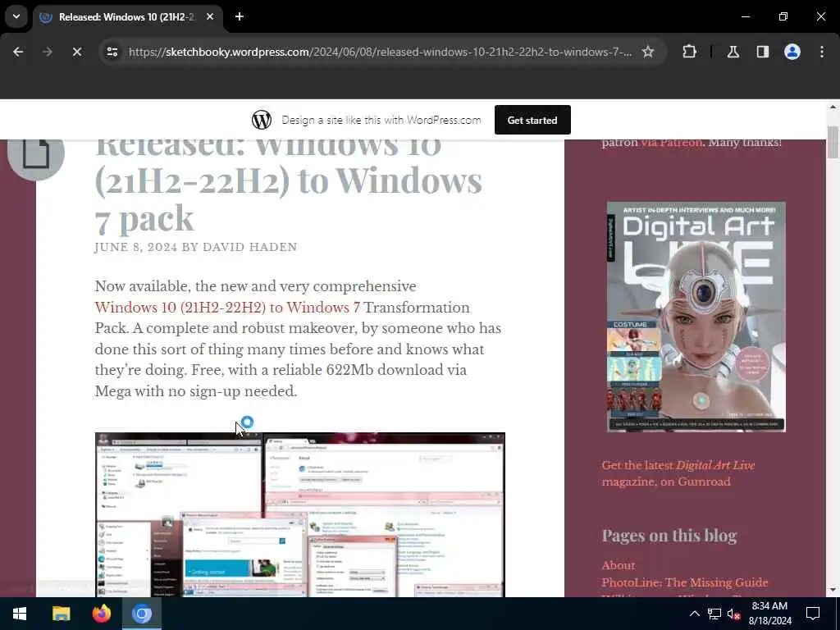The width and height of the screenshot is (840, 630).
Task: Open the Digital Art Live magazine cover
Action: click(x=696, y=317)
